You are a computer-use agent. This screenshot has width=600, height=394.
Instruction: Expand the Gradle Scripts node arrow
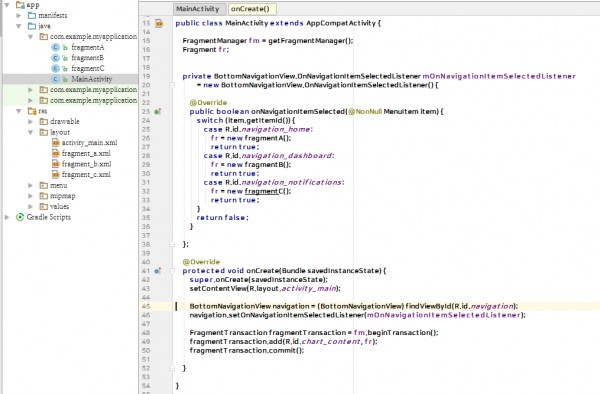click(7, 217)
